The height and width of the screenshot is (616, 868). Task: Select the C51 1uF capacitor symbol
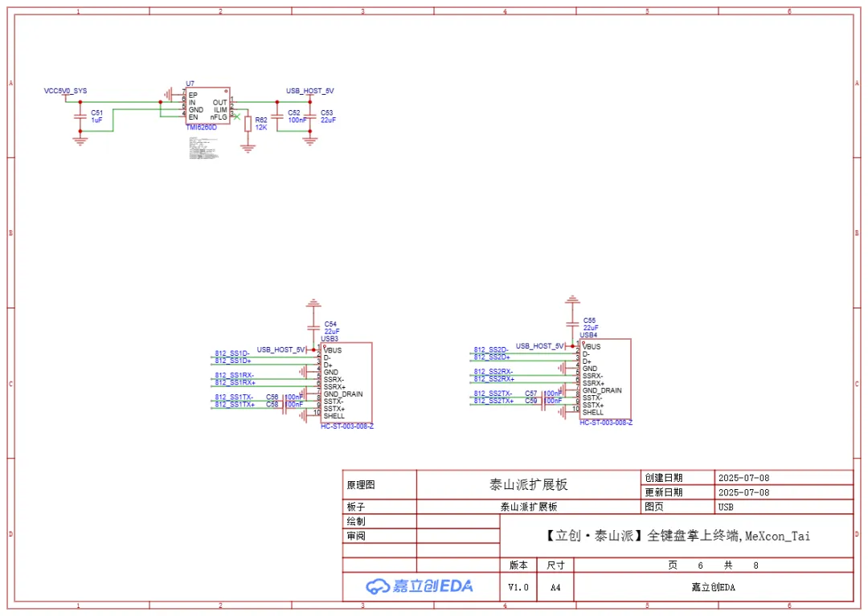click(80, 116)
